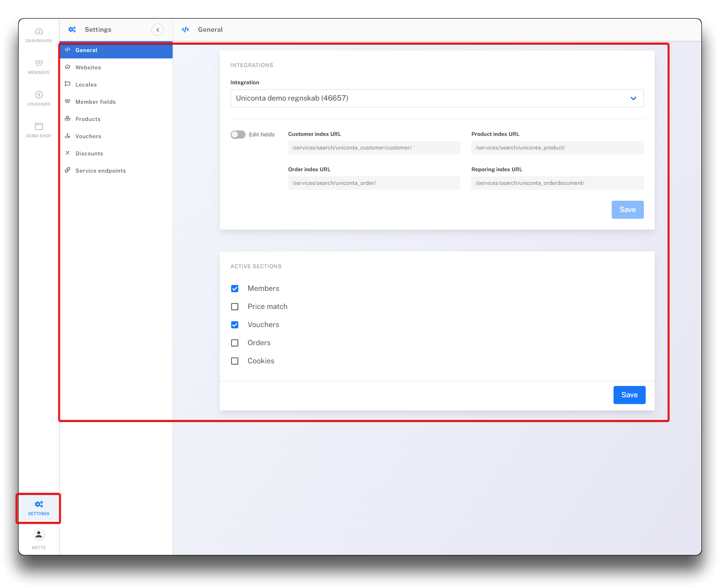720x588 pixels.
Task: Open the Vouchers dollar icon
Action: point(39,95)
